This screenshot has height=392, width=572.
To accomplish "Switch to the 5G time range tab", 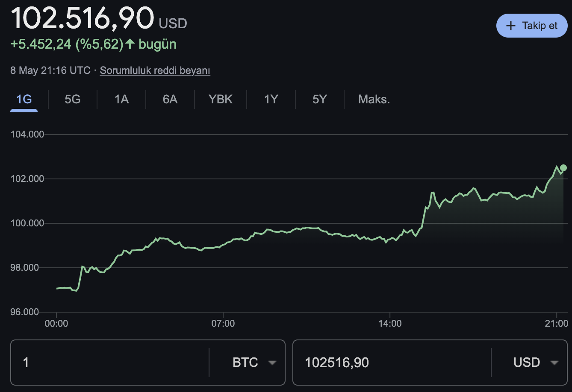I will pyautogui.click(x=73, y=99).
